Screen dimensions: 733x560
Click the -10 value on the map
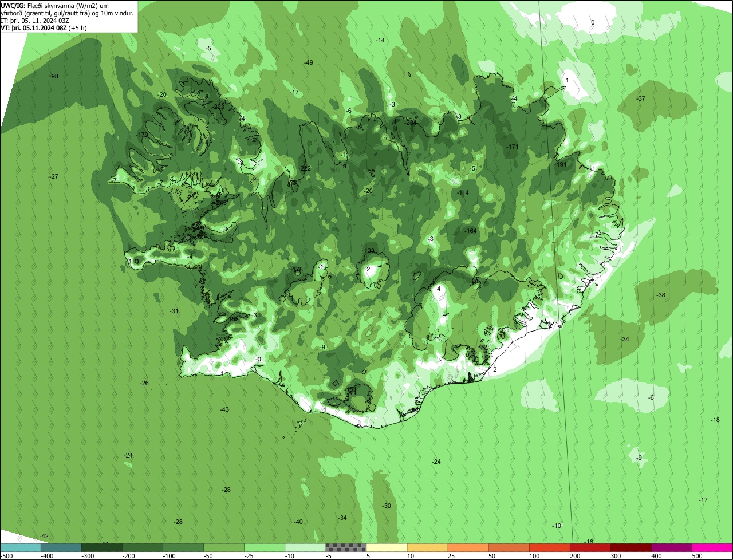tap(557, 526)
